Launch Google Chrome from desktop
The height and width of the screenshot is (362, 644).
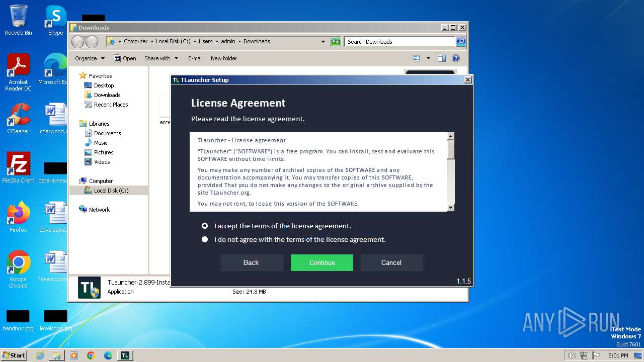click(x=19, y=269)
